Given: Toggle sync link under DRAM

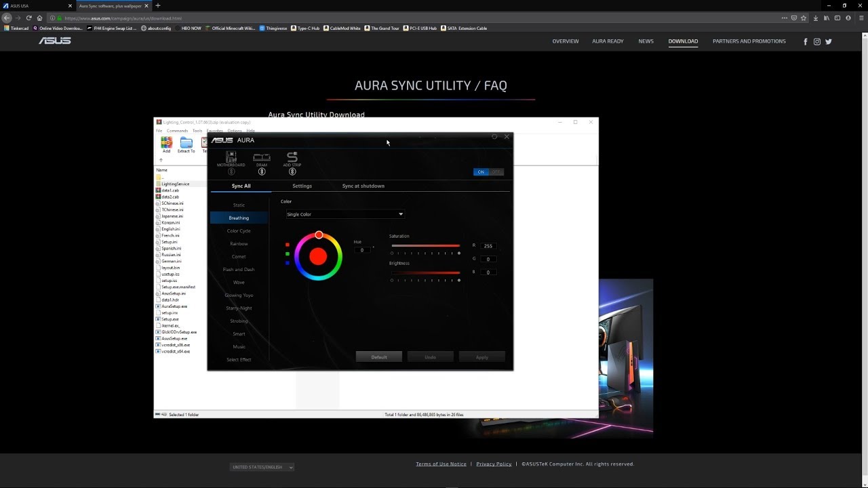Looking at the screenshot, I should (x=262, y=171).
